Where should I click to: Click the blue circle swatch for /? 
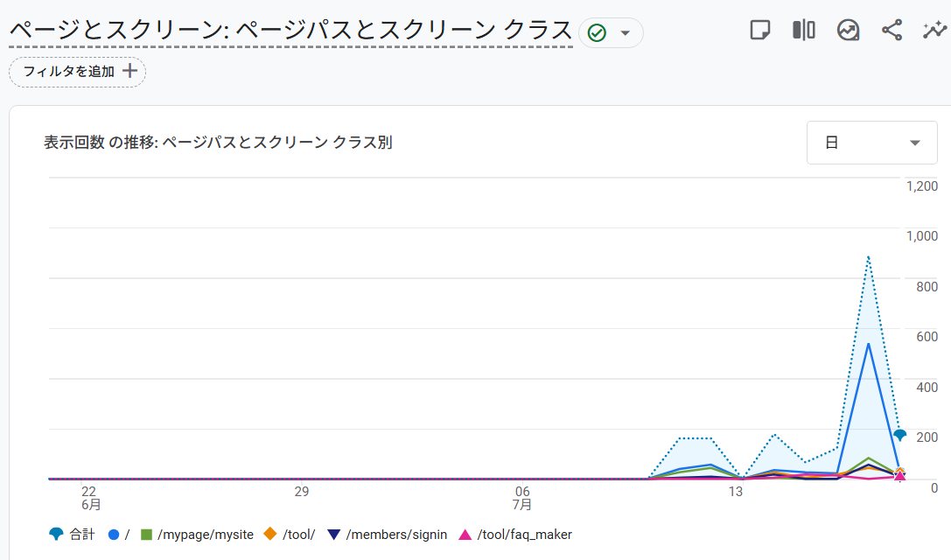click(113, 534)
